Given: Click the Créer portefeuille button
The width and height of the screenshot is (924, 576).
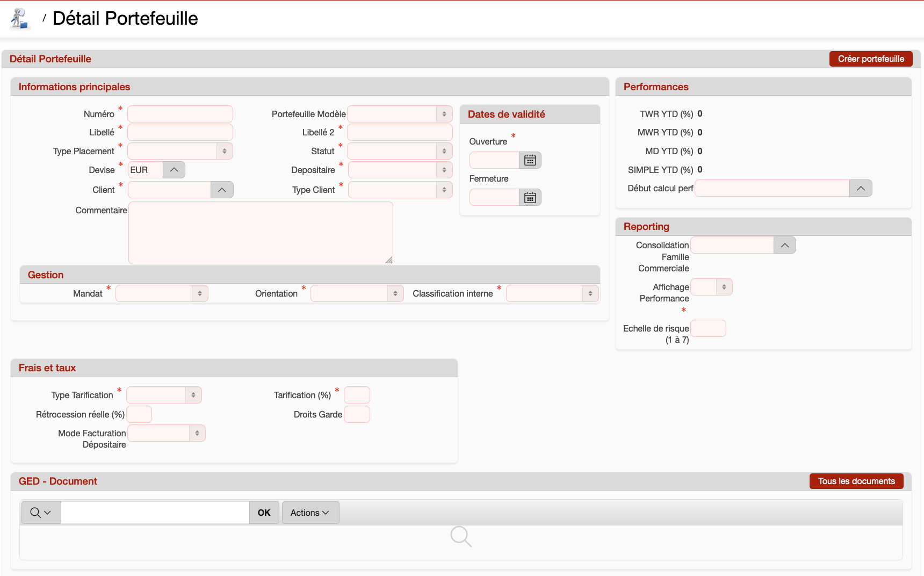Looking at the screenshot, I should [870, 59].
